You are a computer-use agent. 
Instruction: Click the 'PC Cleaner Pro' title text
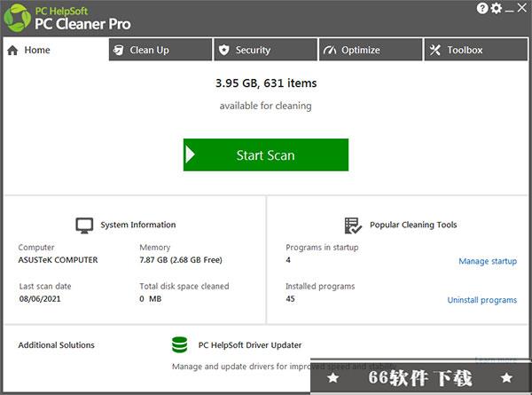[82, 24]
